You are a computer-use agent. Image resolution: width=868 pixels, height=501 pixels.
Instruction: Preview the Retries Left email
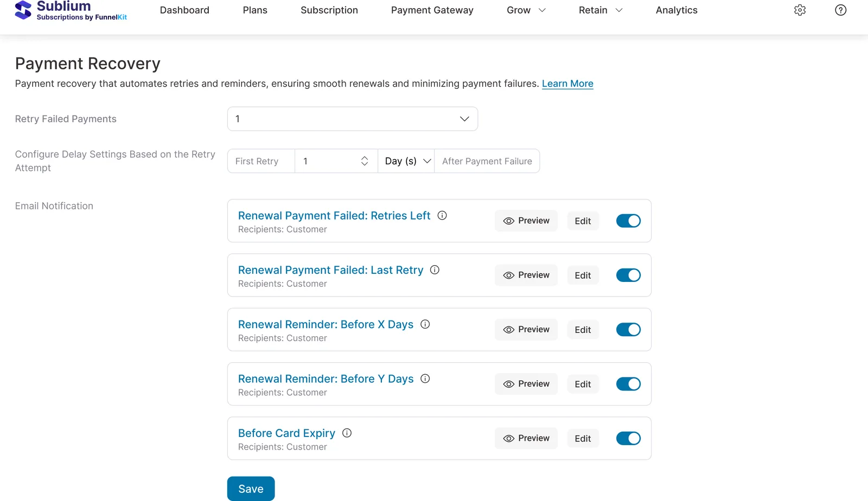point(526,221)
